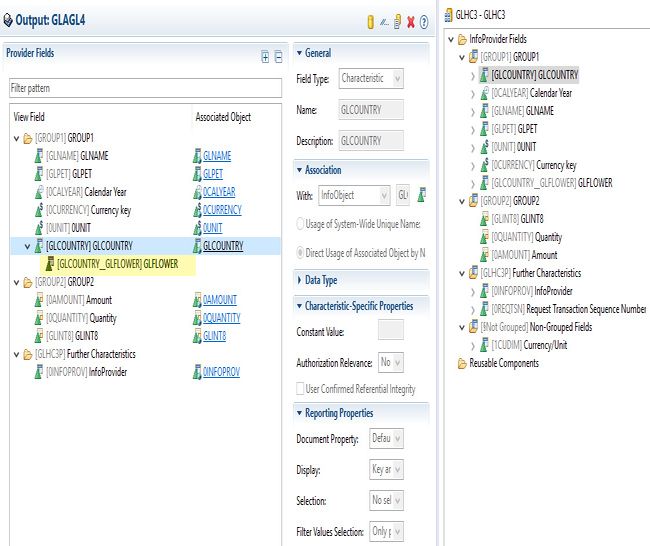Image resolution: width=650 pixels, height=546 pixels.
Task: Click the Constant Value input field
Action: point(390,330)
